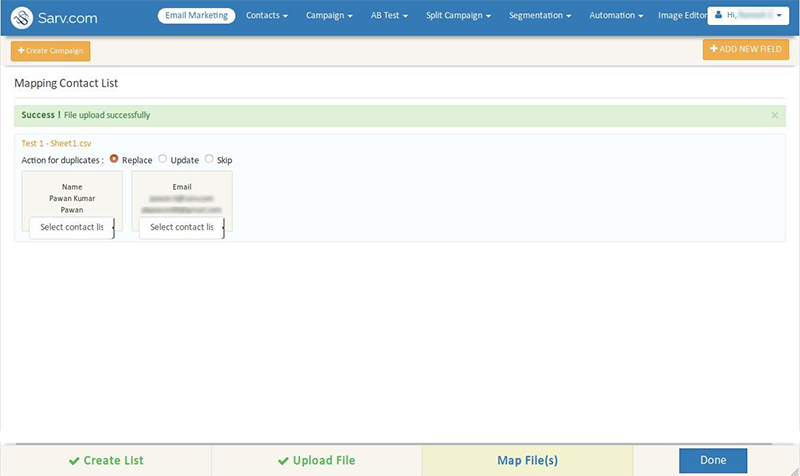800x476 pixels.
Task: Go to Email Marketing section
Action: point(196,15)
